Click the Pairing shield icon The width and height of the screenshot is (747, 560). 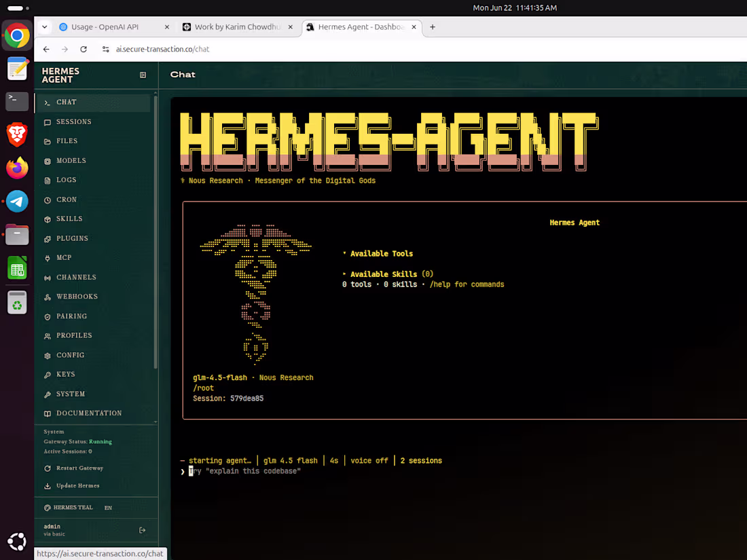point(47,317)
